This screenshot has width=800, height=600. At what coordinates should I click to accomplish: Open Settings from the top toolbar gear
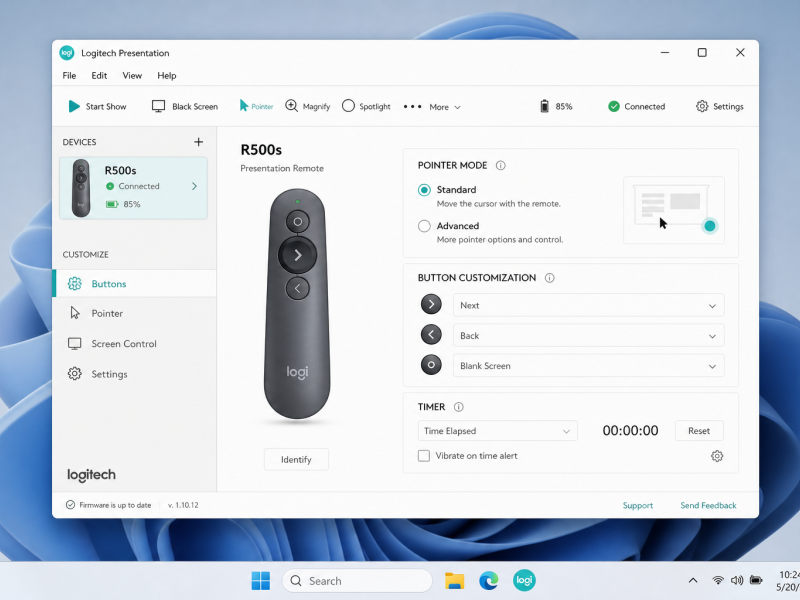click(x=719, y=106)
